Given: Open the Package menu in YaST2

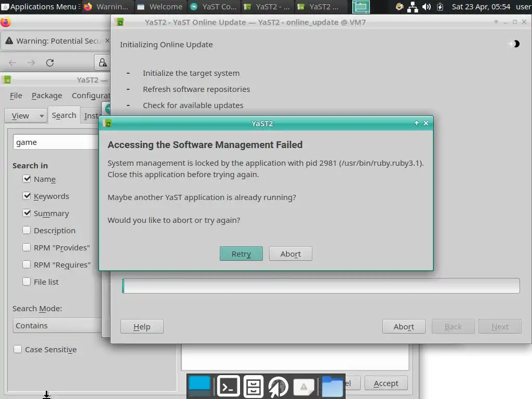Looking at the screenshot, I should tap(47, 96).
